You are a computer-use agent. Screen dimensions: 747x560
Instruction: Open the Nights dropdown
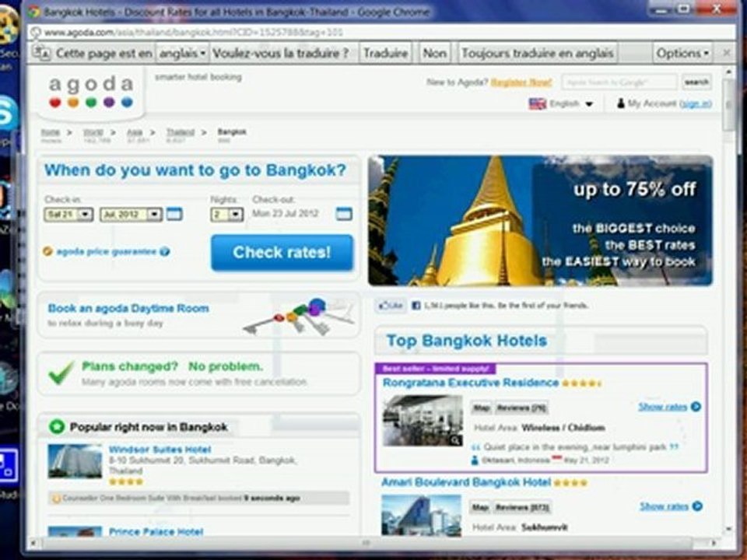click(226, 215)
